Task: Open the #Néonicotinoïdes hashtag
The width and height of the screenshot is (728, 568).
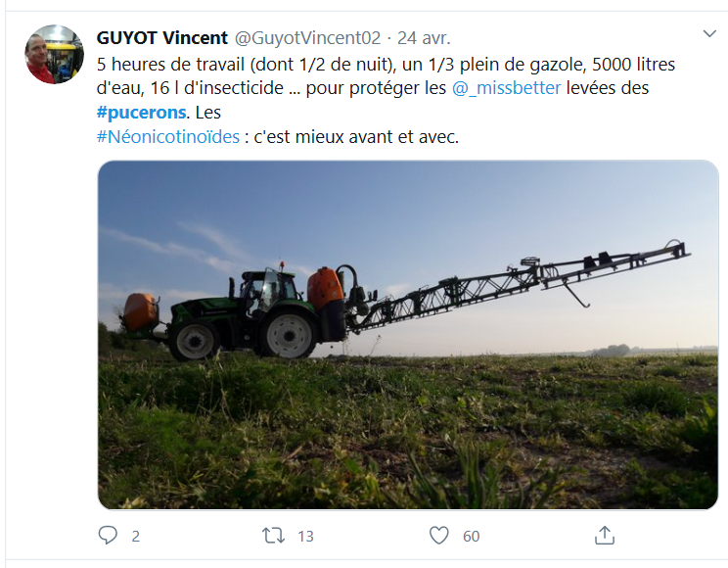Action: point(168,137)
